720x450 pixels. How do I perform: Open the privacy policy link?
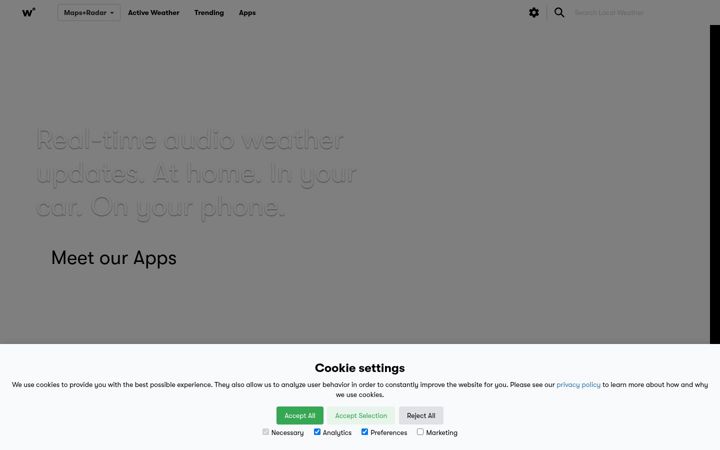pos(578,385)
